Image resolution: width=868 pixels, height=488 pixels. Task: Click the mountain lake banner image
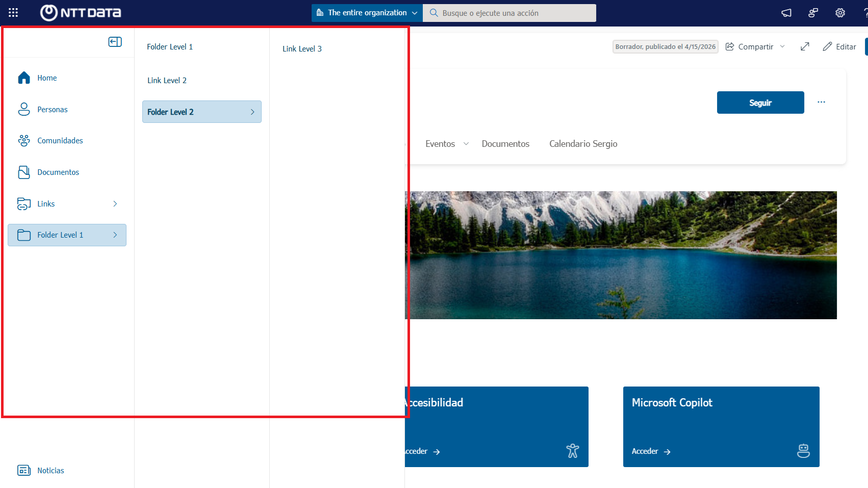click(621, 255)
